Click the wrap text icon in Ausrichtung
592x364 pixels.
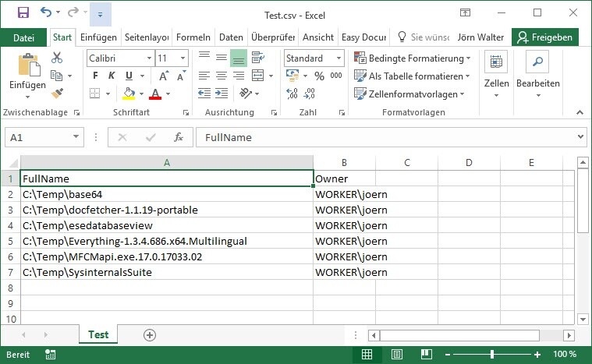[x=257, y=58]
